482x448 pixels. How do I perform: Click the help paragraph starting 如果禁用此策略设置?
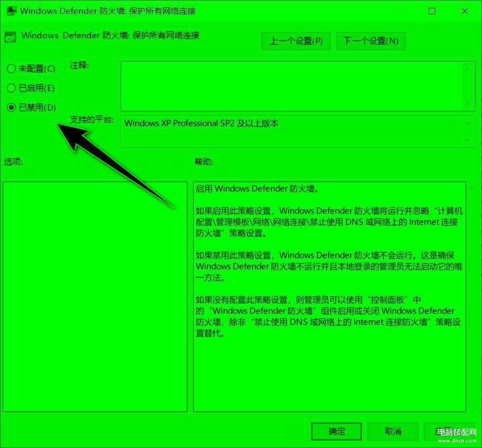pyautogui.click(x=329, y=266)
